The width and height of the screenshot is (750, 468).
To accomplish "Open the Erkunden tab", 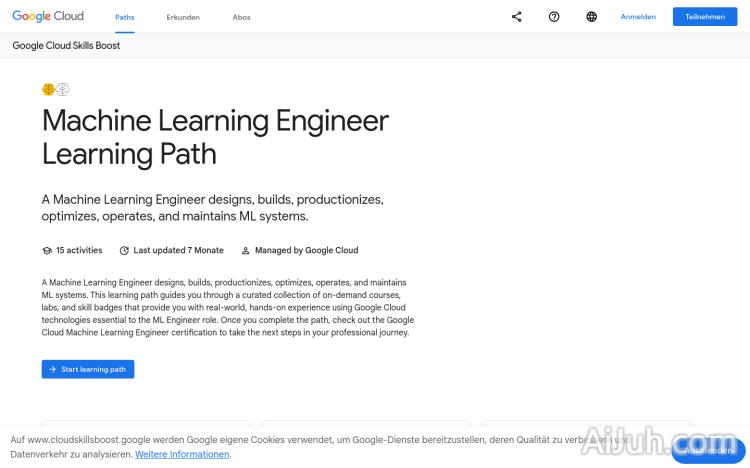I will point(183,17).
